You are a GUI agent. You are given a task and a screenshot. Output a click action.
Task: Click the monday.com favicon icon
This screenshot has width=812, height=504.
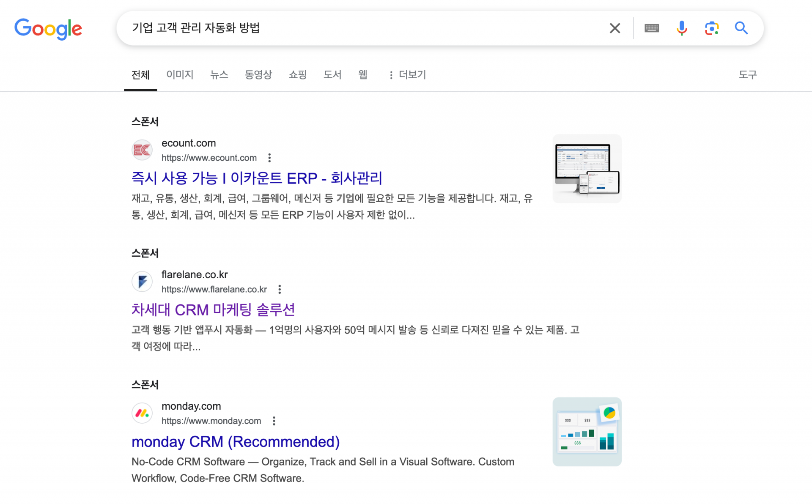coord(142,413)
